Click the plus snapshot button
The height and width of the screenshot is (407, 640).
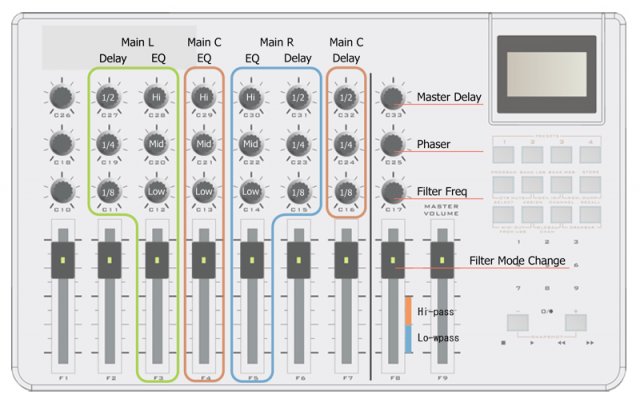click(x=576, y=322)
